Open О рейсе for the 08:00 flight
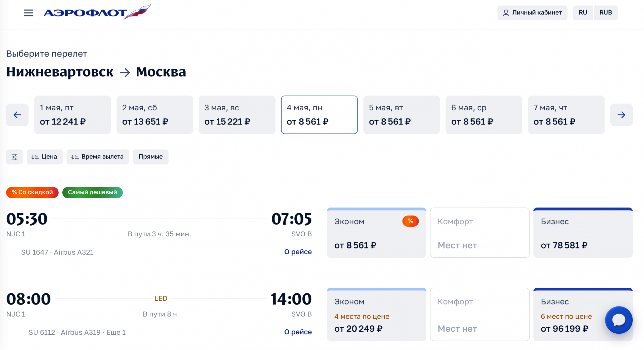 pos(298,332)
